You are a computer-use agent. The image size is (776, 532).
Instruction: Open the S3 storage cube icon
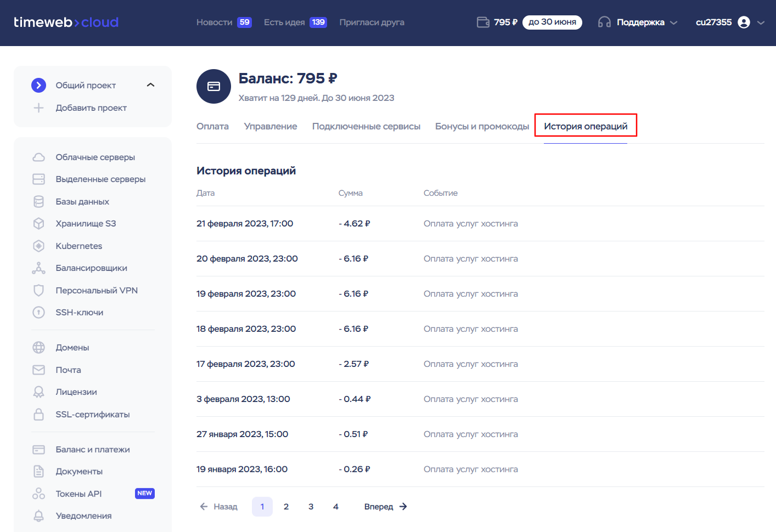click(x=38, y=224)
